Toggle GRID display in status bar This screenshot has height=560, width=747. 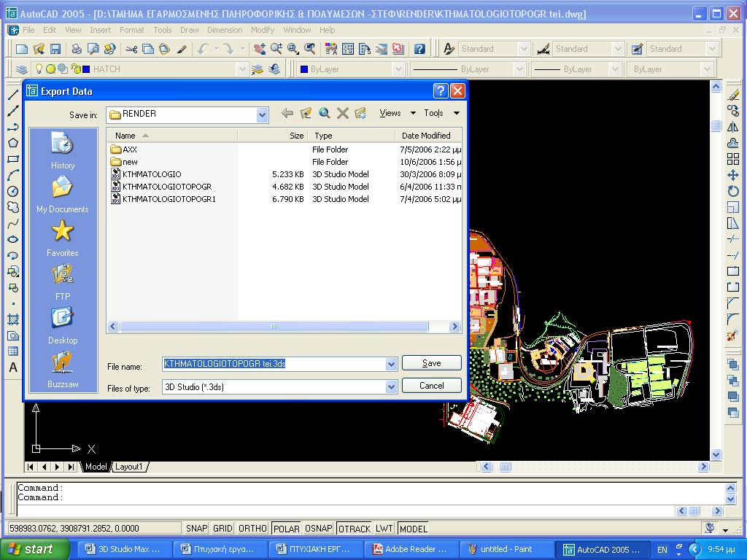pos(222,529)
